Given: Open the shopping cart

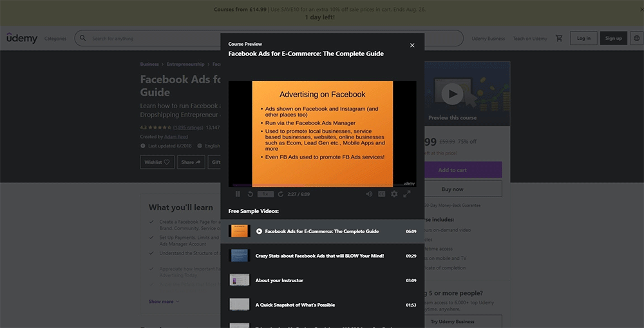Looking at the screenshot, I should tap(559, 38).
